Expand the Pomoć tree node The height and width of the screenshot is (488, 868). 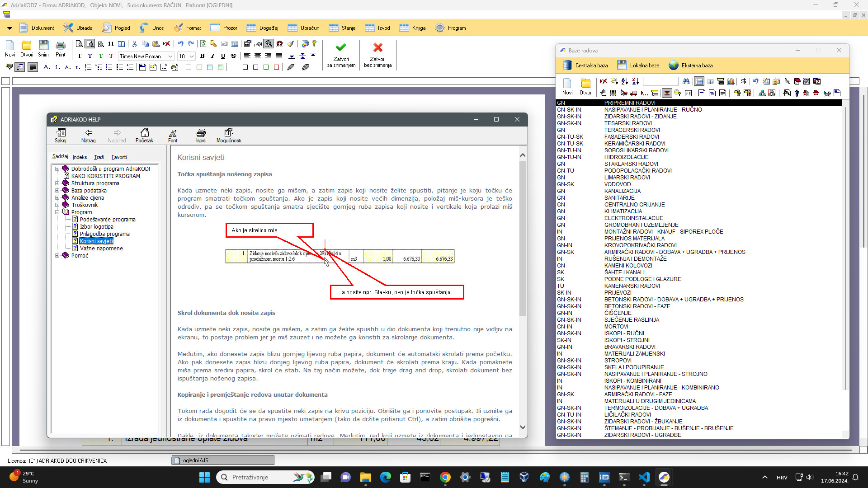[57, 256]
